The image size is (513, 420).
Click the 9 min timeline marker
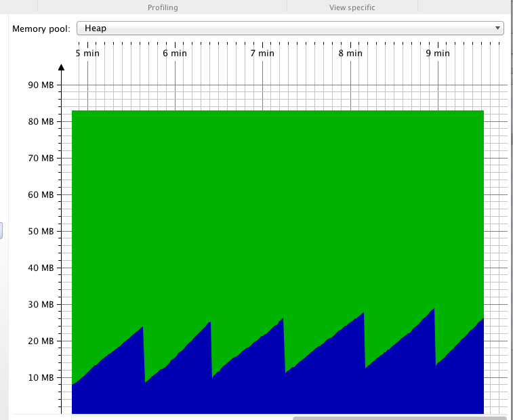coord(438,53)
